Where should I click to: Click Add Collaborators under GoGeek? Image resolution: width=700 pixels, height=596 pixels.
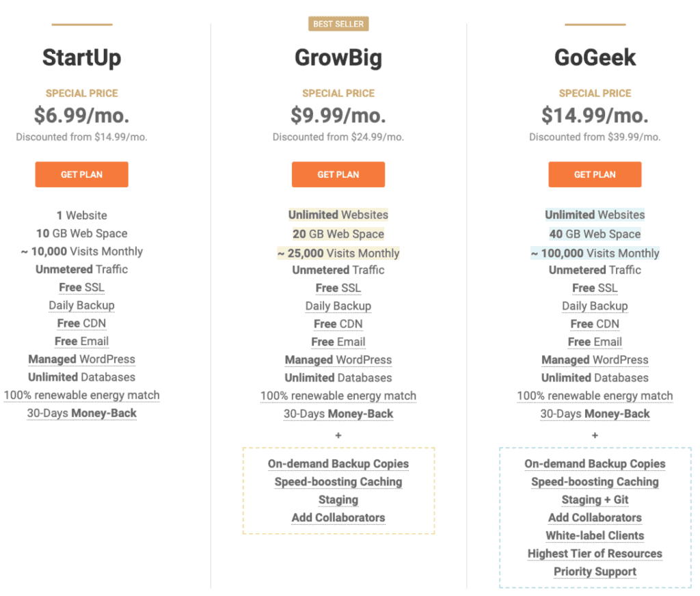[595, 517]
